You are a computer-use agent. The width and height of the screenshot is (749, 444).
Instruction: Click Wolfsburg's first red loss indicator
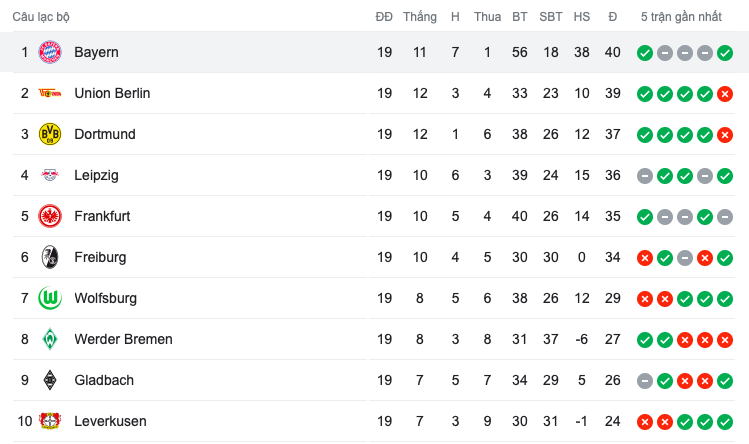pos(645,299)
